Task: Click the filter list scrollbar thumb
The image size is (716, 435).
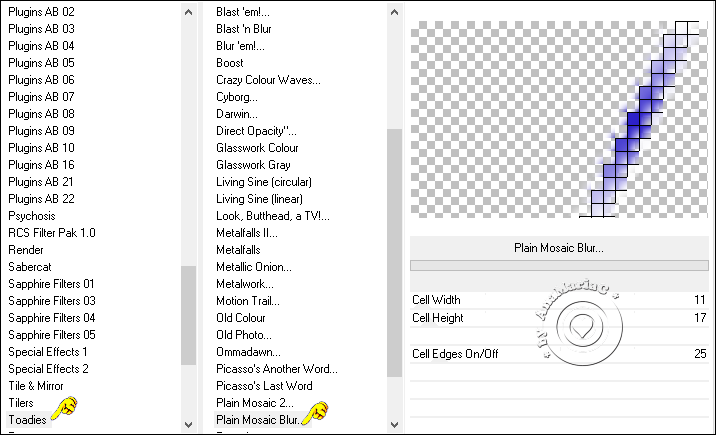Action: pyautogui.click(x=394, y=253)
